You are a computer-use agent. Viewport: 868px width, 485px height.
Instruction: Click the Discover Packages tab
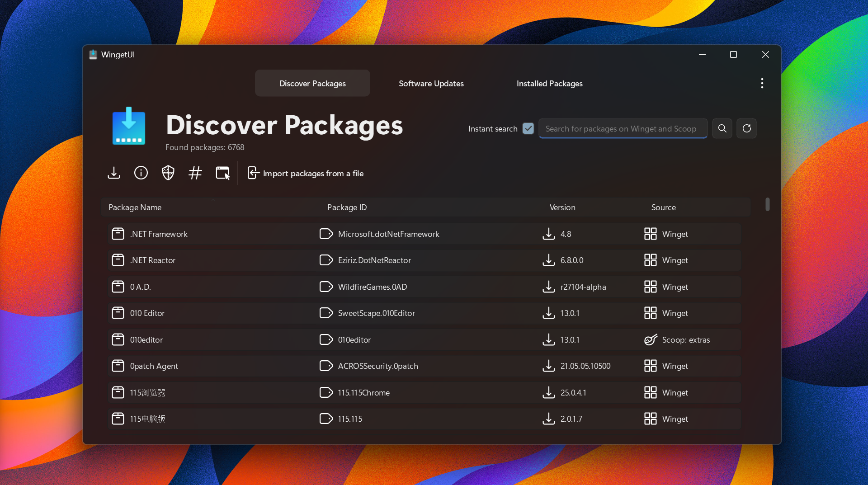[x=312, y=83]
